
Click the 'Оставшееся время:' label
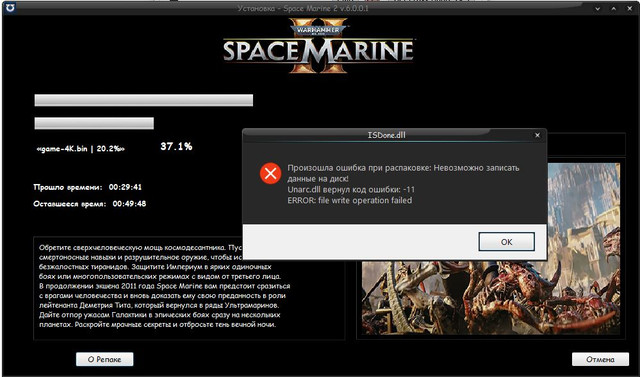(x=70, y=204)
